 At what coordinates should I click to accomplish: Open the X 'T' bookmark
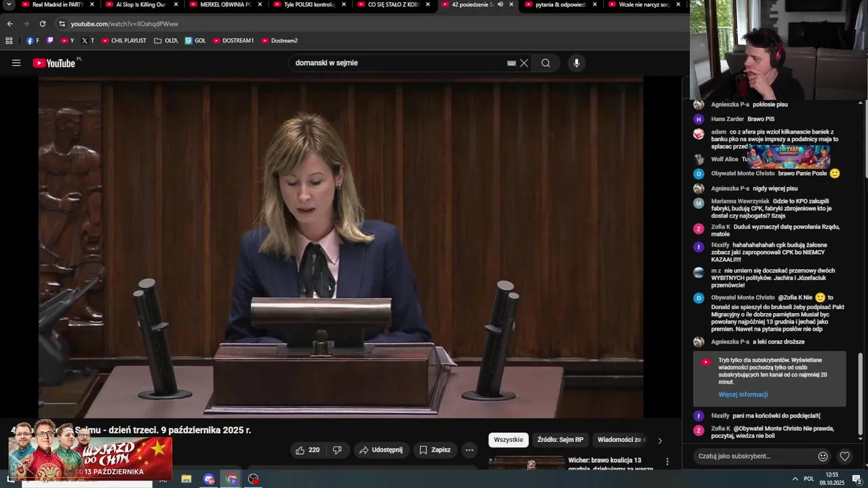pyautogui.click(x=87, y=41)
